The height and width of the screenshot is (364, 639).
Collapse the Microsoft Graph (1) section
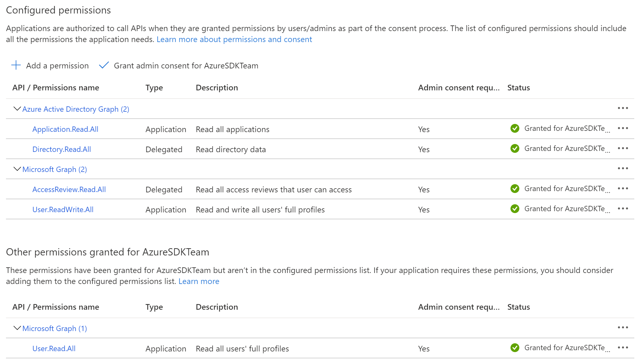tap(17, 328)
